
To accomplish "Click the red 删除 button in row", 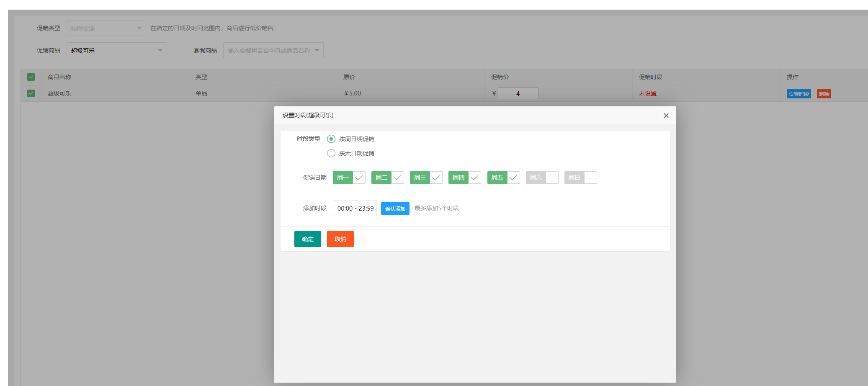I will [x=824, y=94].
